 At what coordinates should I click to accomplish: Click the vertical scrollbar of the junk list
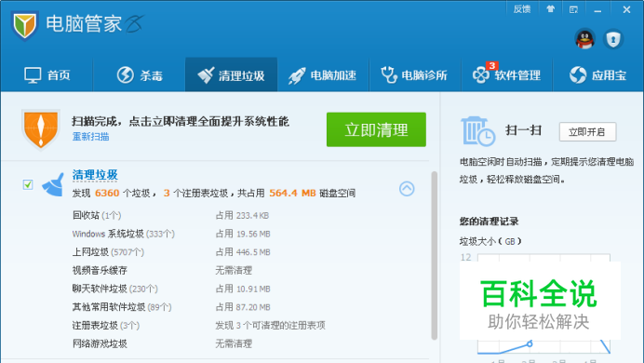pyautogui.click(x=434, y=255)
